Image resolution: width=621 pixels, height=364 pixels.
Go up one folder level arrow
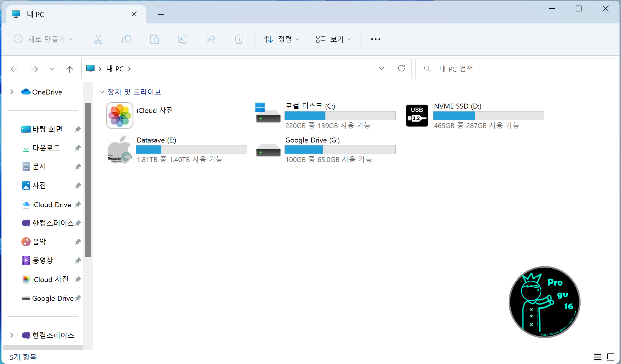coord(69,69)
